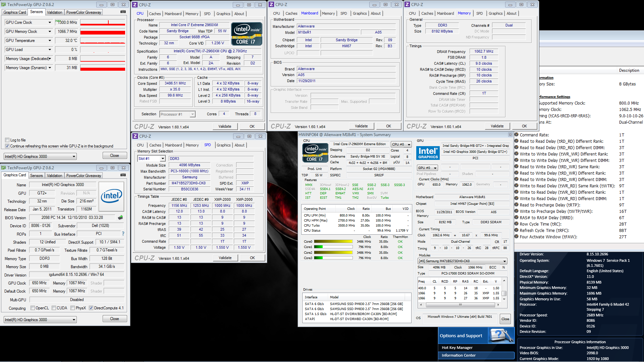Open the GPU #0 selector in HWiNFO64
The image size is (644, 362).
point(427,168)
